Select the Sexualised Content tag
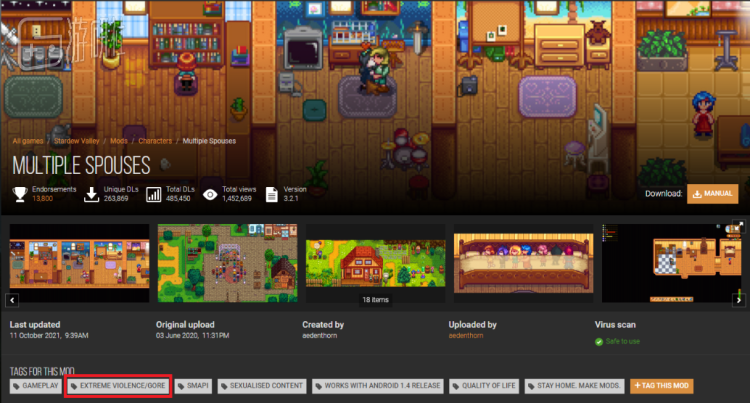 coord(262,386)
